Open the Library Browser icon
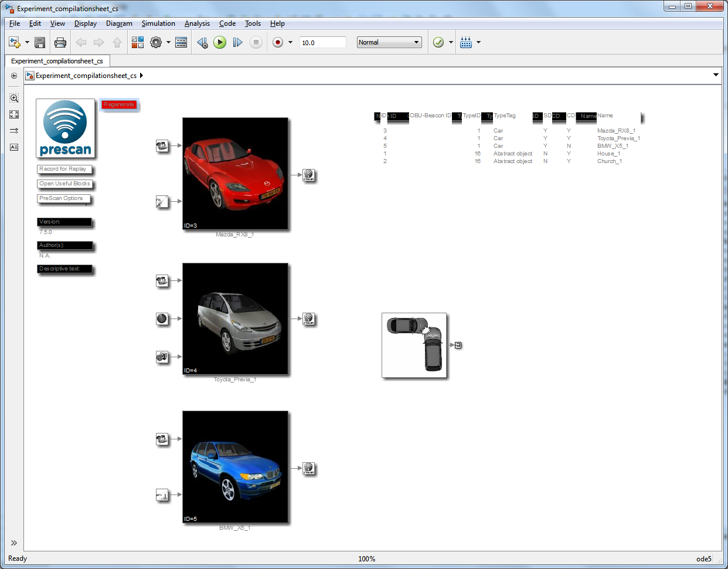 point(138,42)
